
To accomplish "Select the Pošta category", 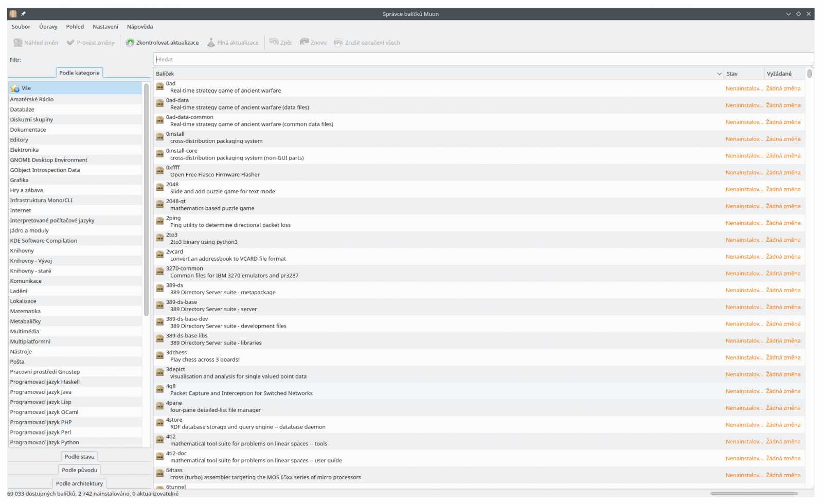I will tap(75, 362).
